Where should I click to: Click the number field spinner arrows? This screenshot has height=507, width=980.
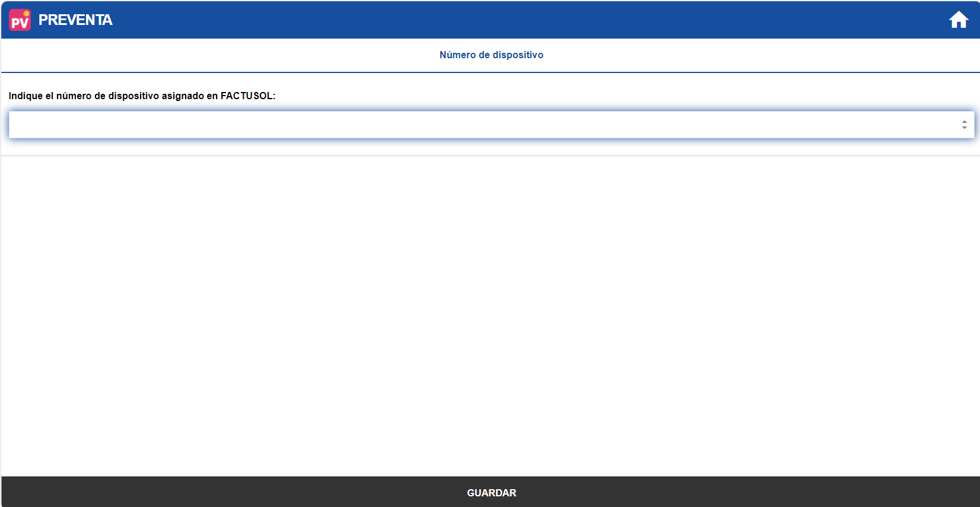coord(964,125)
